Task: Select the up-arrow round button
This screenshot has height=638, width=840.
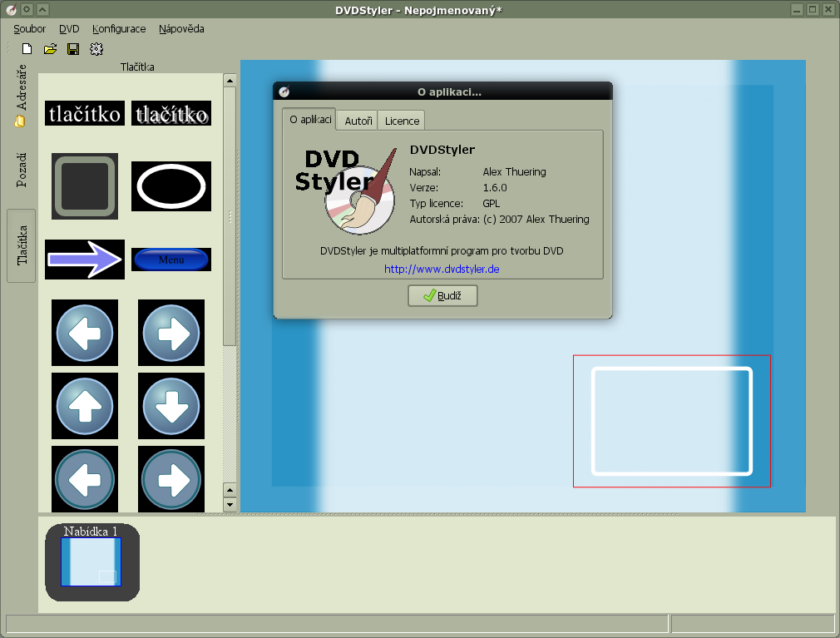Action: coord(85,406)
